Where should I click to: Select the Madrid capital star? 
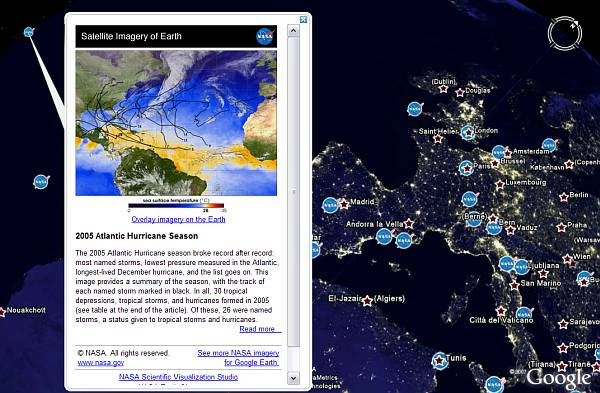[x=344, y=204]
